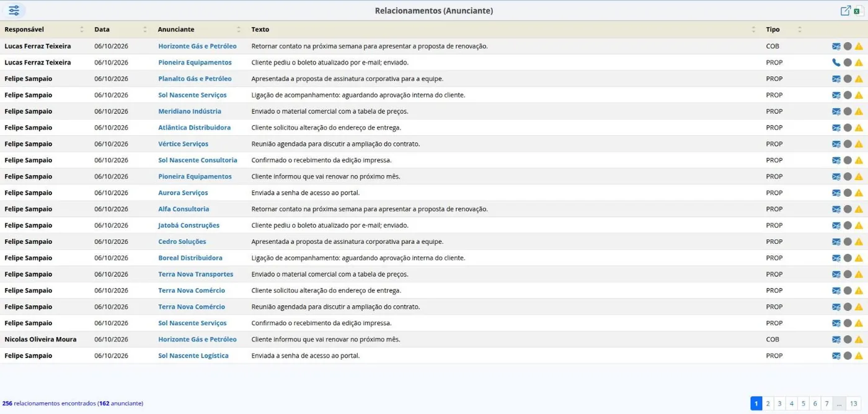Go to page 3
This screenshot has width=868, height=414.
[780, 403]
